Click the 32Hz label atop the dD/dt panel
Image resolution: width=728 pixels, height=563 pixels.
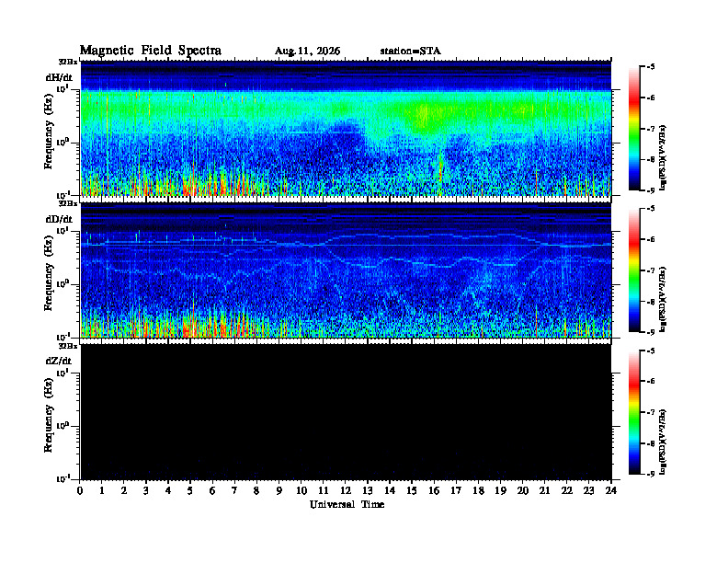click(x=67, y=203)
